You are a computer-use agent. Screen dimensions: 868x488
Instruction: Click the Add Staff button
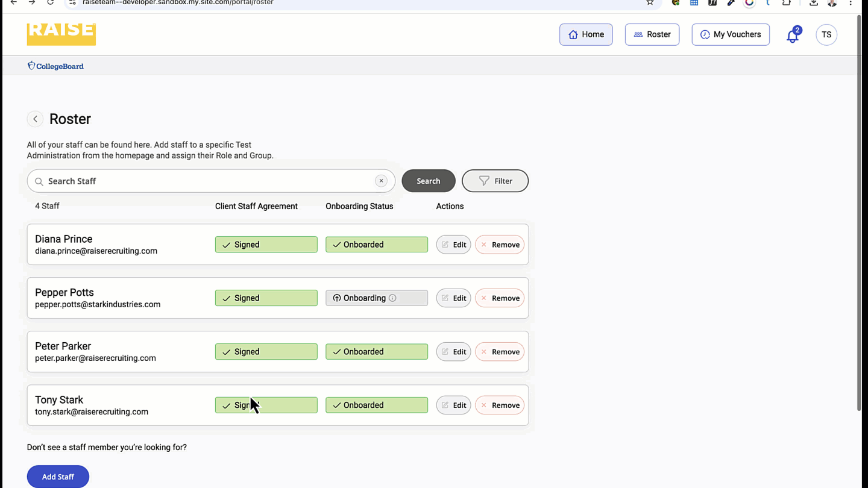pyautogui.click(x=58, y=477)
